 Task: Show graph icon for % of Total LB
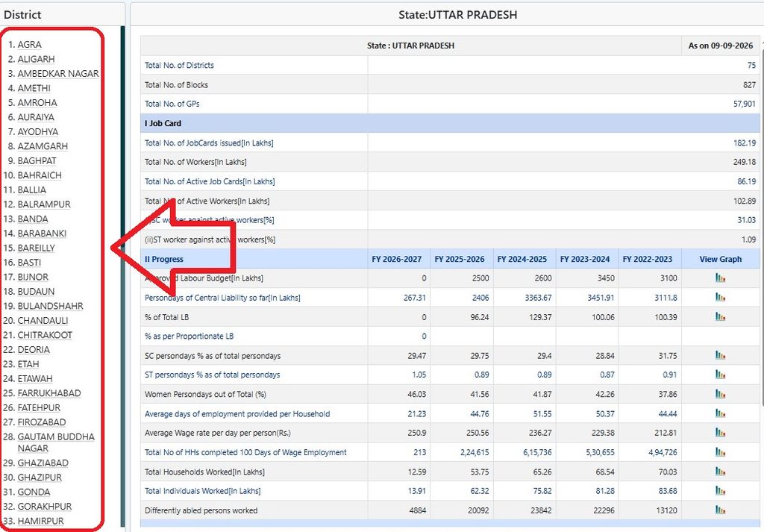point(720,316)
